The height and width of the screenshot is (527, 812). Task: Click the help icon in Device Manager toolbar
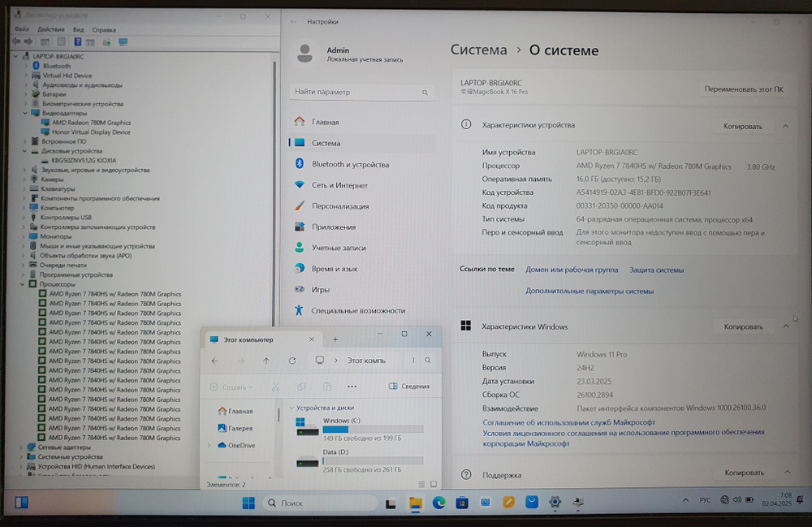tap(78, 41)
